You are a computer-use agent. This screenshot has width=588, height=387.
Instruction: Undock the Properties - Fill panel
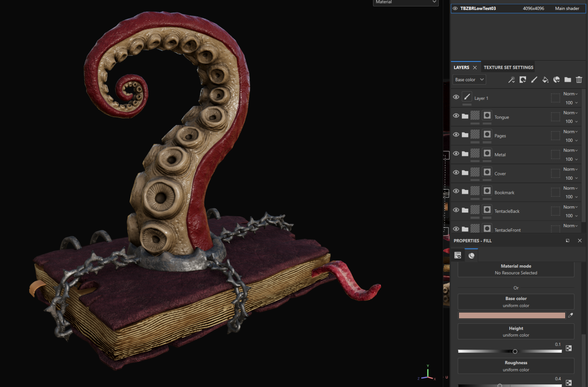[567, 241]
